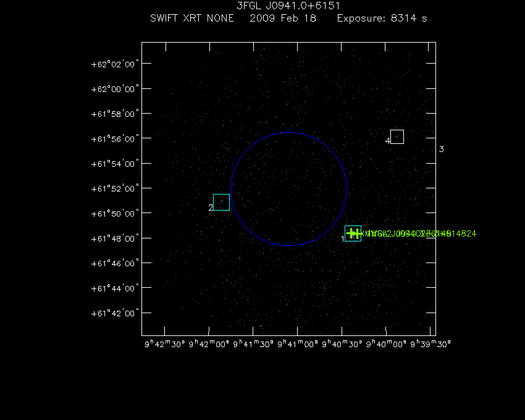Click the declination label +61°44'00"
The height and width of the screenshot is (420, 525).
pos(115,288)
